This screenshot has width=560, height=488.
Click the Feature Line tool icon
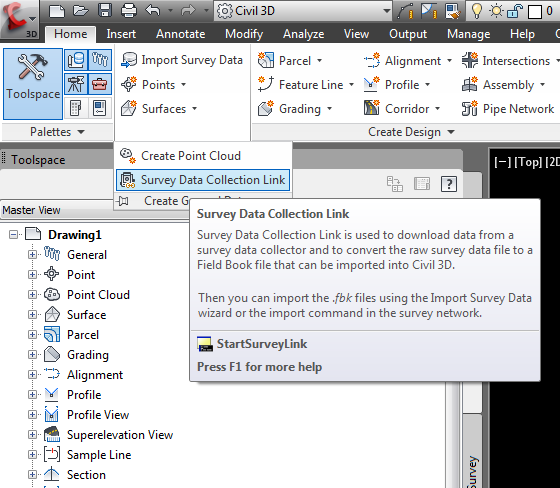(x=266, y=84)
